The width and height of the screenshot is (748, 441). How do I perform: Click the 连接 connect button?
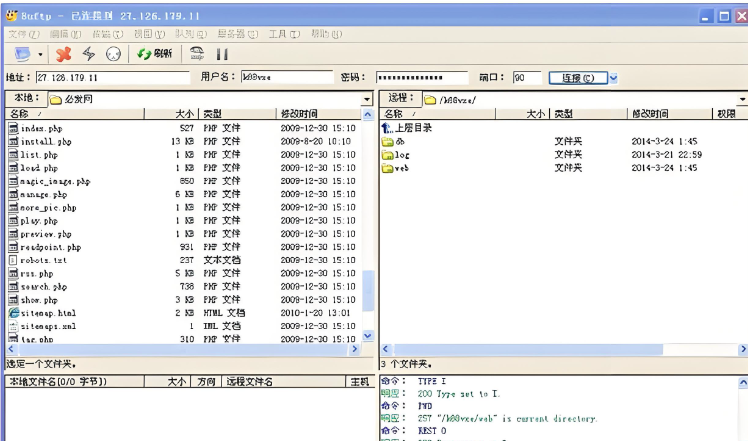coord(576,78)
